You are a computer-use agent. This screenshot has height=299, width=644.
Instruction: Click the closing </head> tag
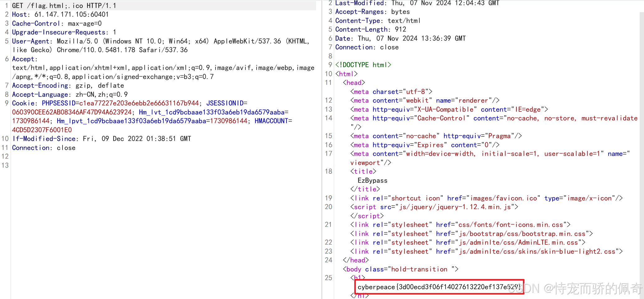[356, 260]
